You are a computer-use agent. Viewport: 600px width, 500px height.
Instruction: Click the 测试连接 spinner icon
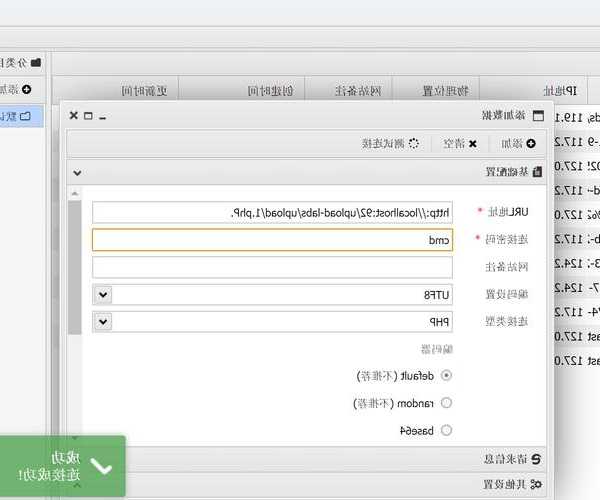click(413, 144)
